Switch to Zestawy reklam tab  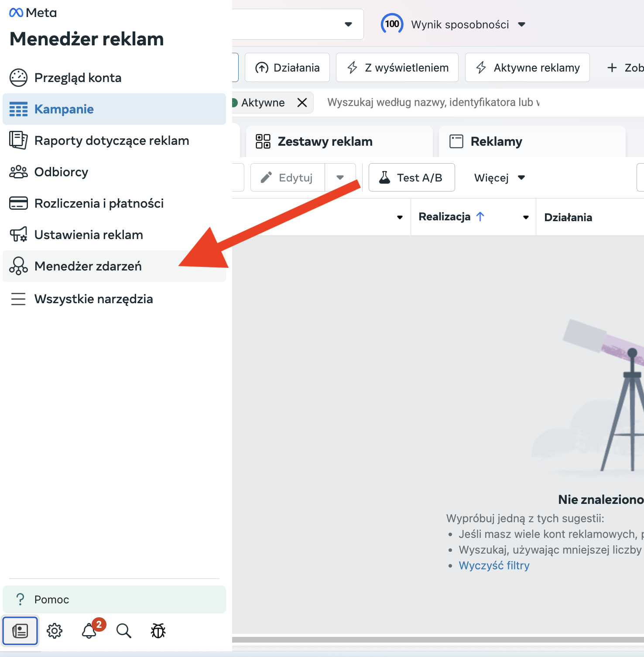pos(339,141)
